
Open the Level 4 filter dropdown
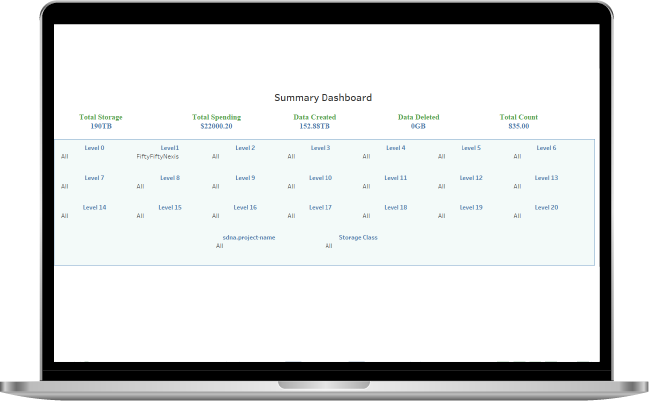coord(366,156)
